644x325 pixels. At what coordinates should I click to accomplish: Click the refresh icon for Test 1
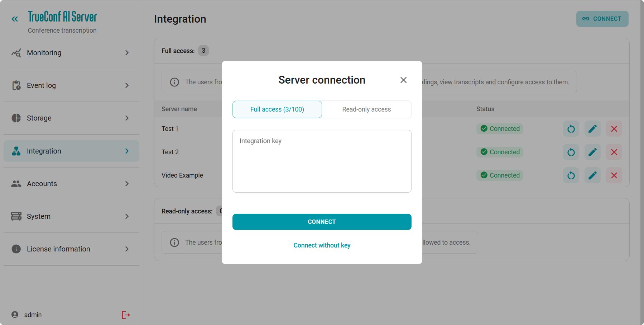(571, 129)
